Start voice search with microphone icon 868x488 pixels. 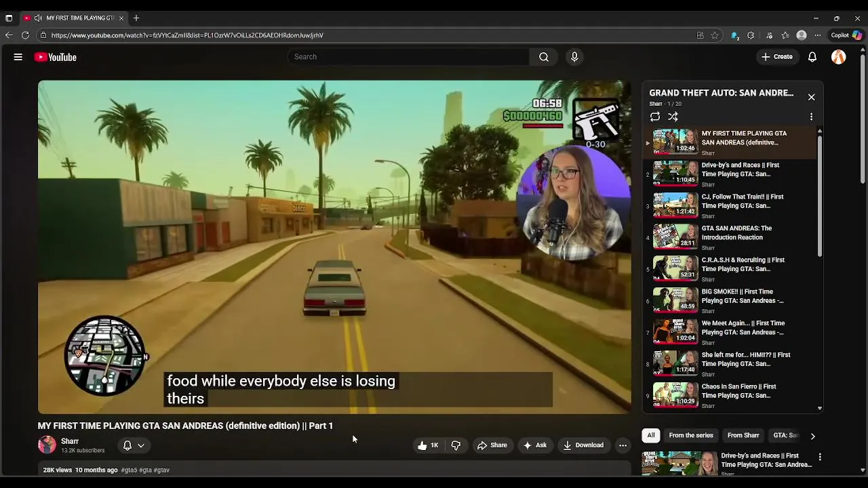574,57
